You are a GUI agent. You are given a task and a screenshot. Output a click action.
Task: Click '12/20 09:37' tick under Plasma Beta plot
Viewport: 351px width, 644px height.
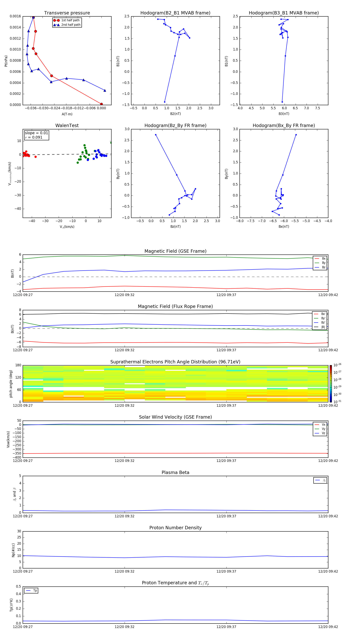pos(226,516)
